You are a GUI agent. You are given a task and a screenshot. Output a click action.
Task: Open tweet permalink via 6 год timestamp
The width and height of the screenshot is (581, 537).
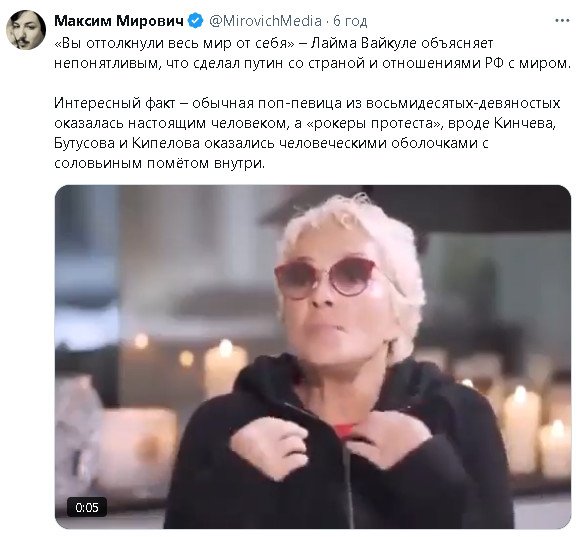pos(350,21)
